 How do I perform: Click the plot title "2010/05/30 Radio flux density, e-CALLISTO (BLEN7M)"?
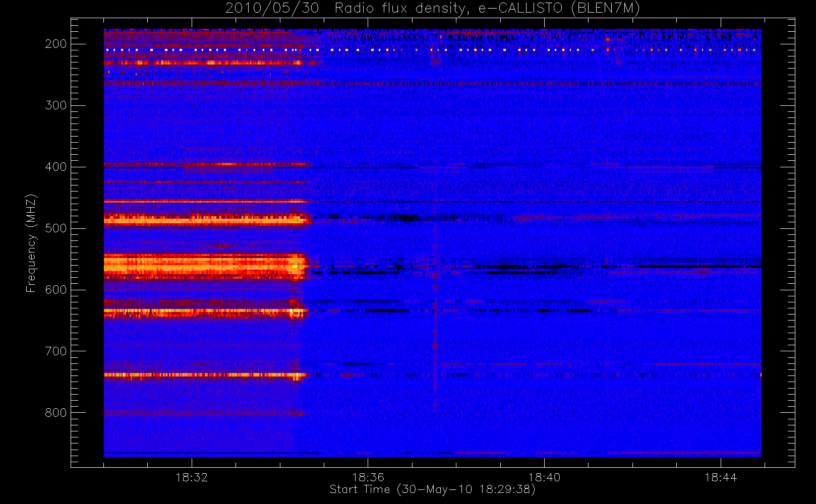pos(432,9)
